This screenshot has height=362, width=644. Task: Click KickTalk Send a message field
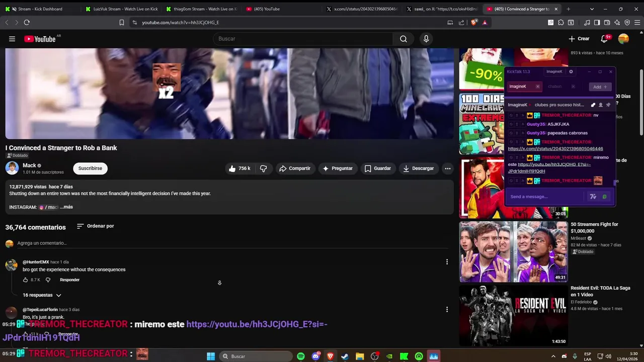546,197
